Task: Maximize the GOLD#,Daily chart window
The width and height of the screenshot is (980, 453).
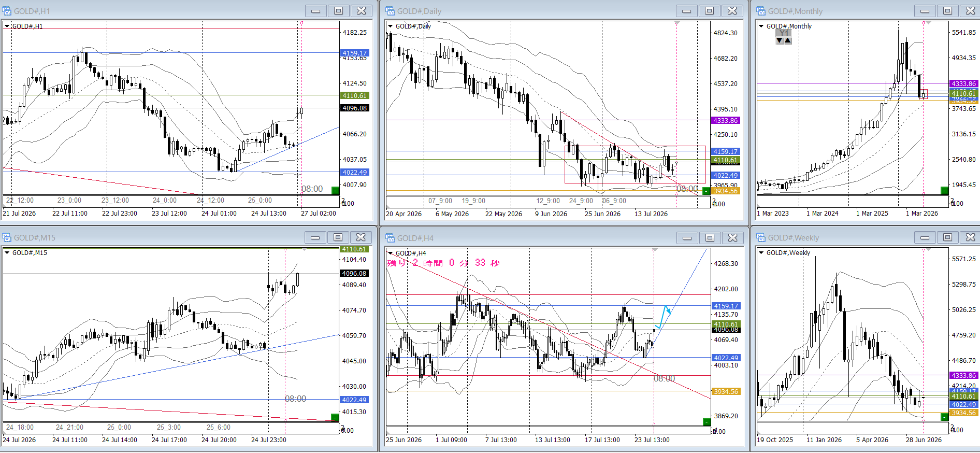Action: 709,11
